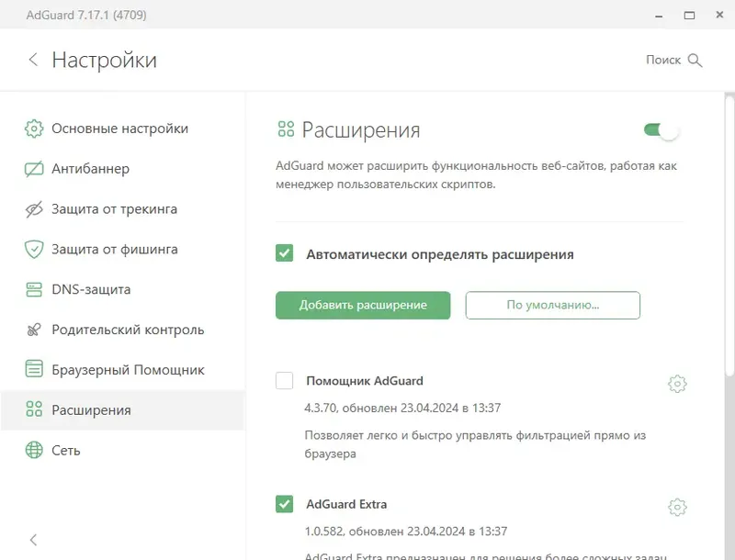This screenshot has width=735, height=560.
Task: Click the Добавить расширение button
Action: (x=362, y=305)
